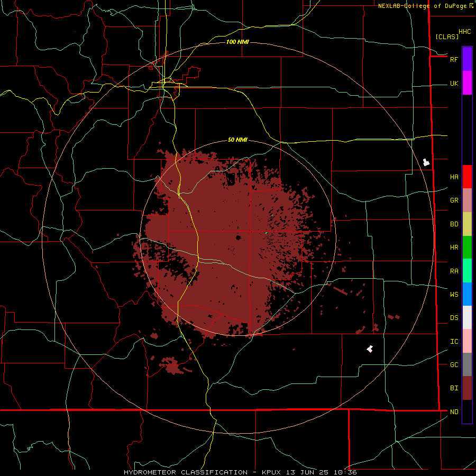Image resolution: width=476 pixels, height=476 pixels.
Task: Click the HA legend label
Action: coord(454,177)
